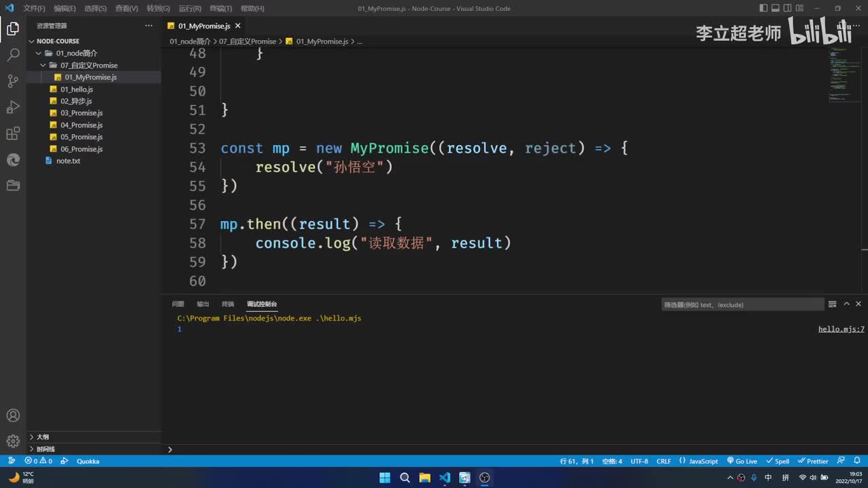Click CRLF line ending in status bar
Screen dimensions: 868x488
click(663, 461)
